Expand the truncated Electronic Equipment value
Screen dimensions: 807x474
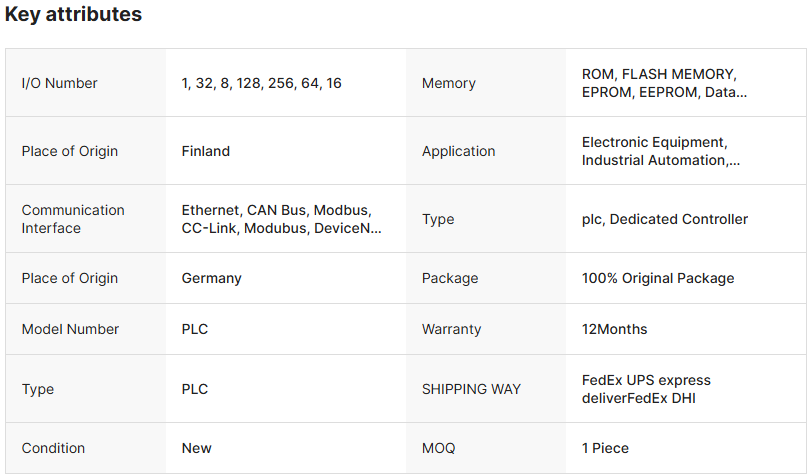tap(660, 151)
